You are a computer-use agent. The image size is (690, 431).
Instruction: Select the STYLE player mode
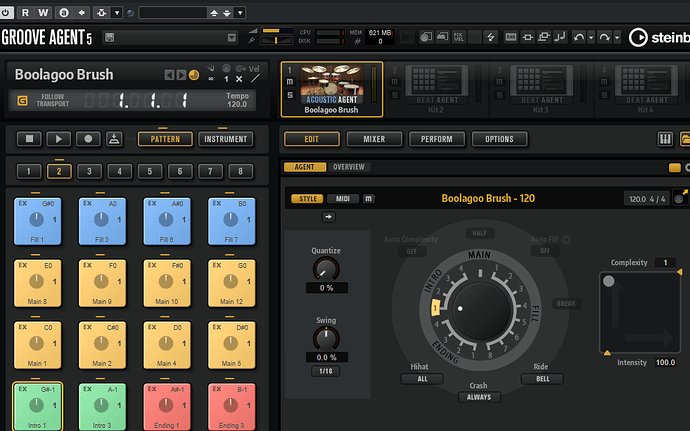tap(308, 199)
